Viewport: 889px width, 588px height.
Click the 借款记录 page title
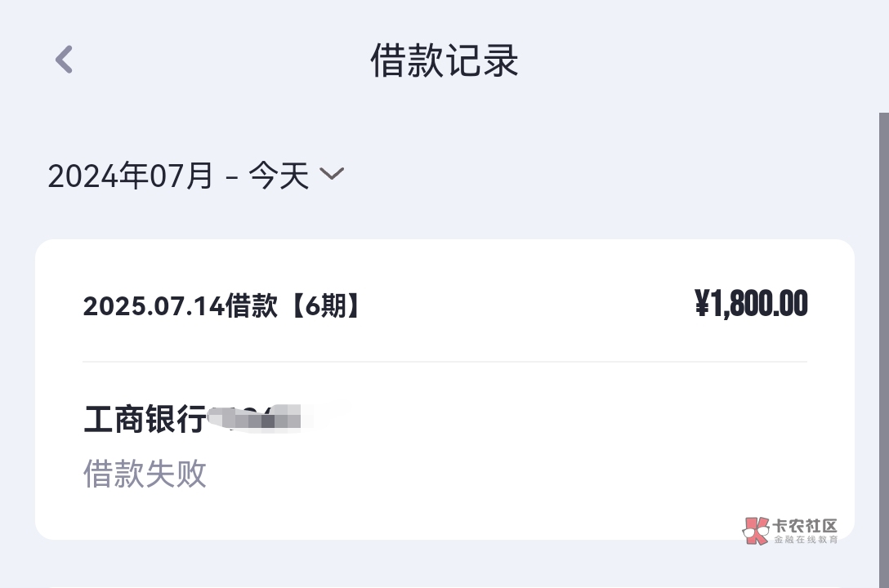(444, 61)
